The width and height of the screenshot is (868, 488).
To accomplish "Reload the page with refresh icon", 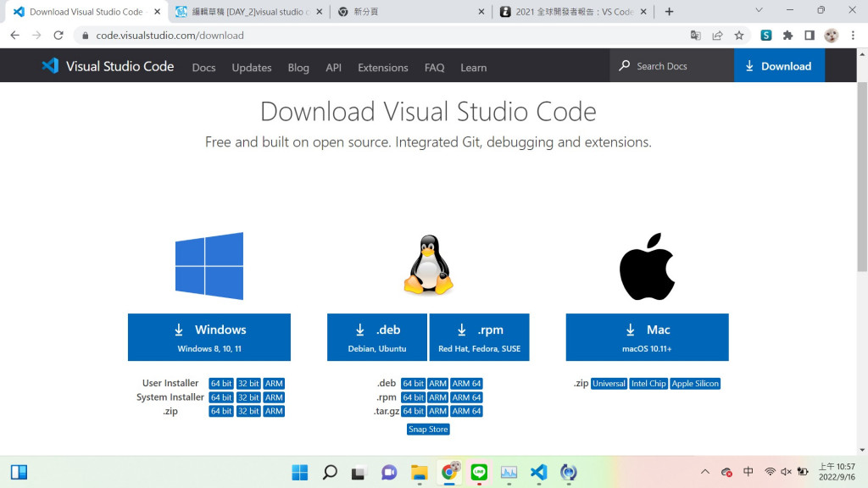I will pyautogui.click(x=58, y=36).
